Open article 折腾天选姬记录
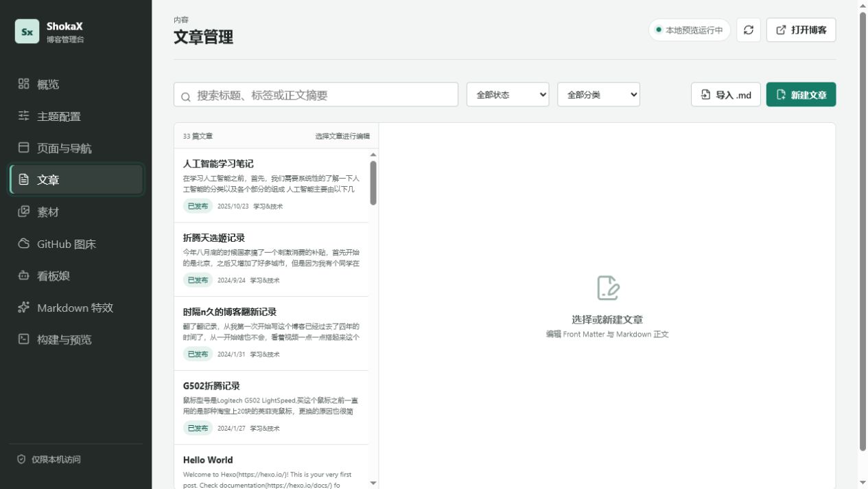Screen dimensions: 868x489 (x=271, y=260)
